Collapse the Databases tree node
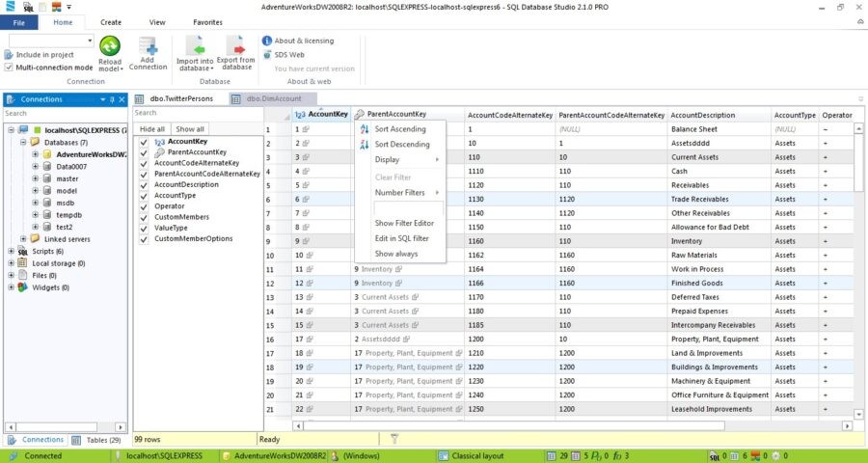Screen dimensions: 868x463 (23, 143)
